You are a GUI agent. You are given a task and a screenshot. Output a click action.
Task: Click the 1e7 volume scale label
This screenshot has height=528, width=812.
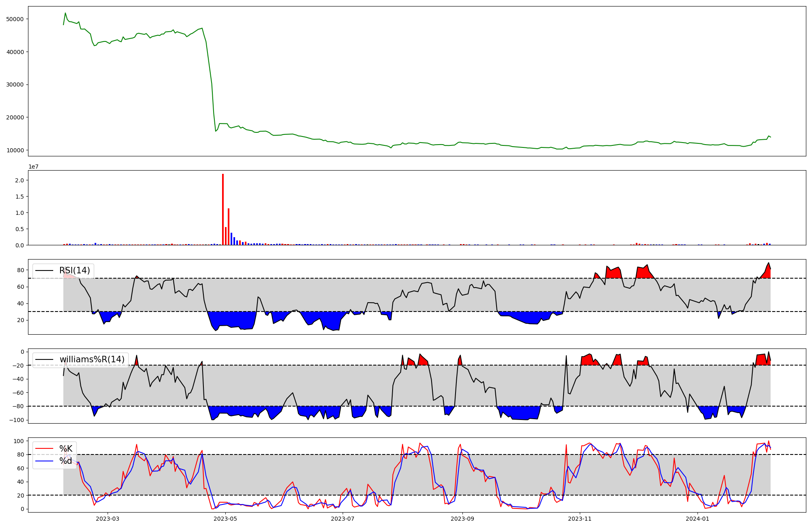point(33,167)
